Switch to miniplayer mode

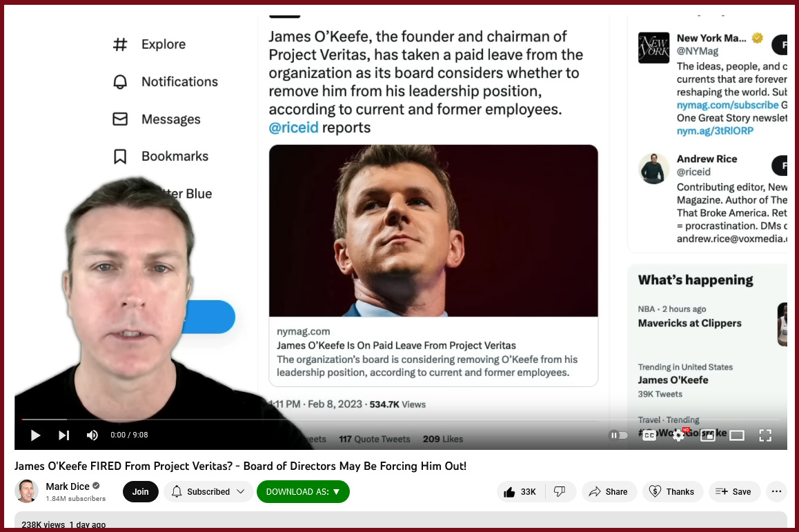point(708,435)
